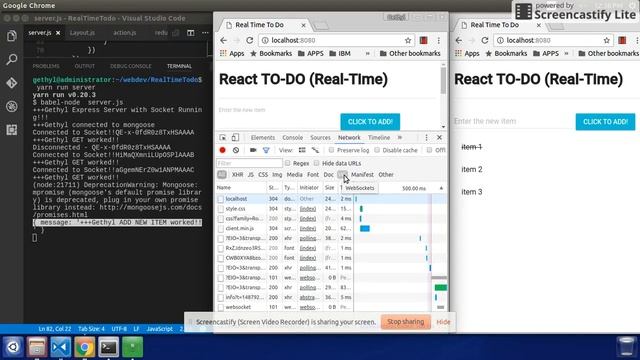
Task: Focus new item field in right window
Action: click(512, 121)
